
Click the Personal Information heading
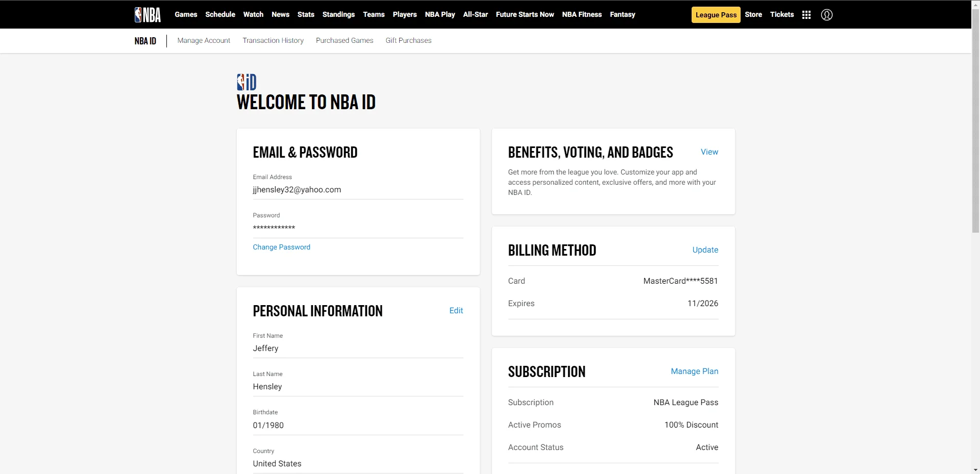pyautogui.click(x=317, y=311)
